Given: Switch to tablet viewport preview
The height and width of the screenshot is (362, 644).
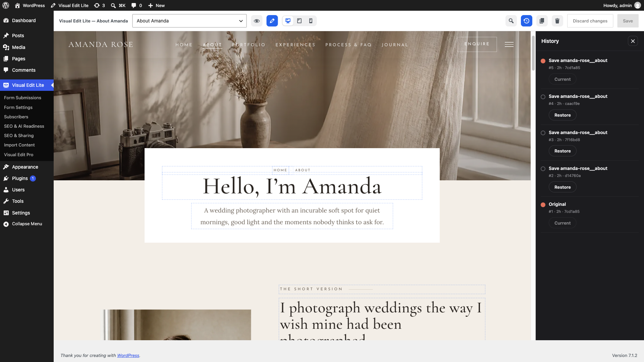Looking at the screenshot, I should [300, 21].
